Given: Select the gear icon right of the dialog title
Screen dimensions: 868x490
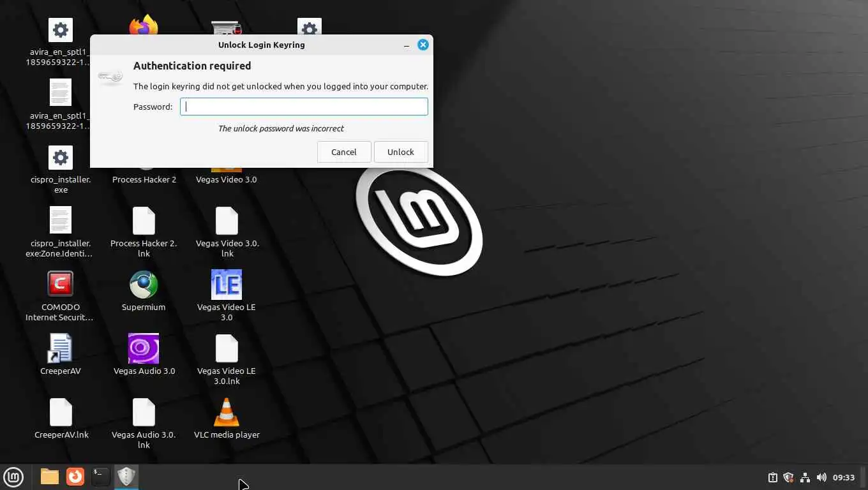Looking at the screenshot, I should (310, 26).
